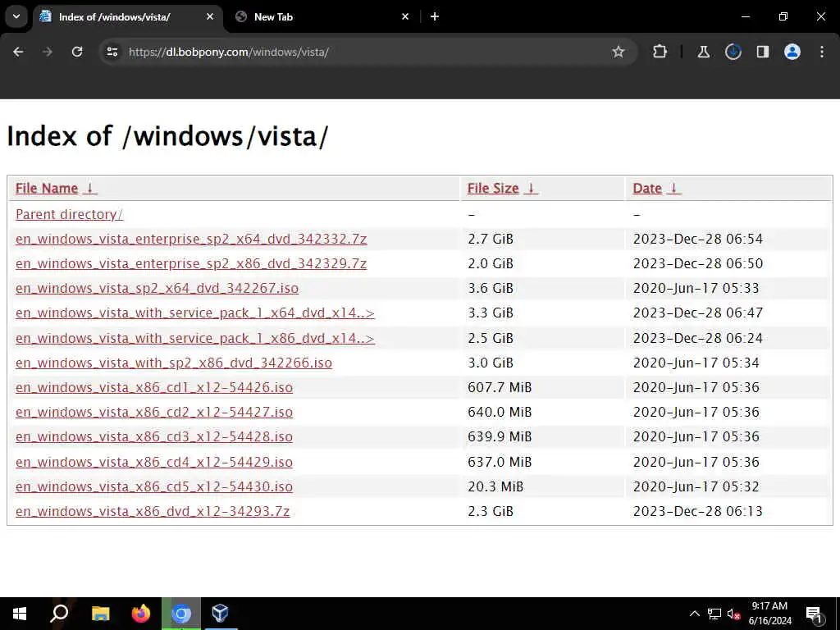
Task: View site information icon in address bar
Action: point(112,52)
